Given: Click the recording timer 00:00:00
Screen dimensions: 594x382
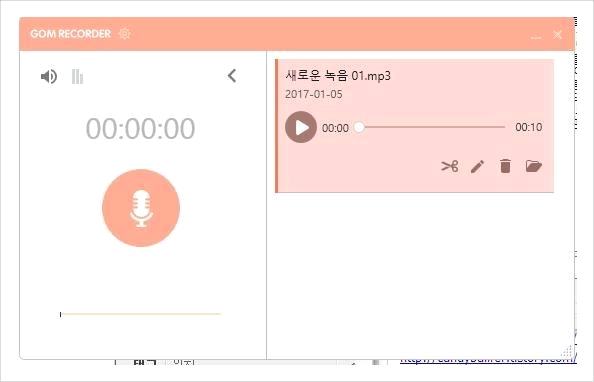Looking at the screenshot, I should tap(141, 128).
